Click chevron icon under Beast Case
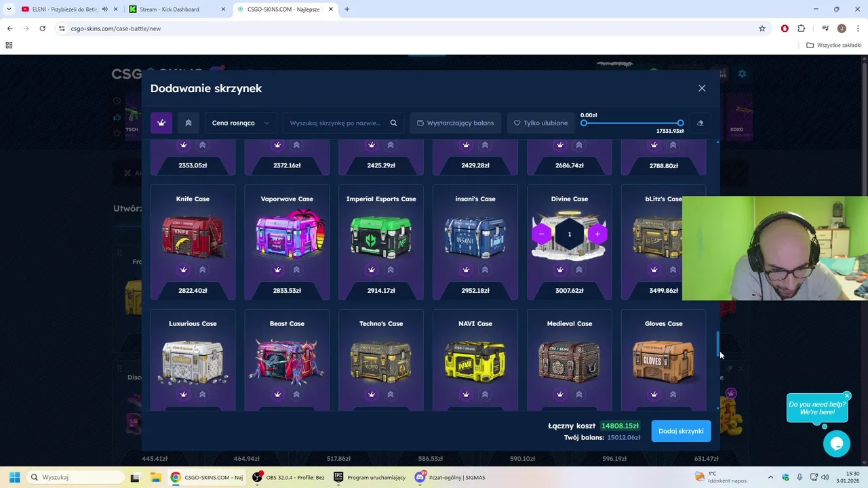Viewport: 868px width, 488px height. pos(296,394)
